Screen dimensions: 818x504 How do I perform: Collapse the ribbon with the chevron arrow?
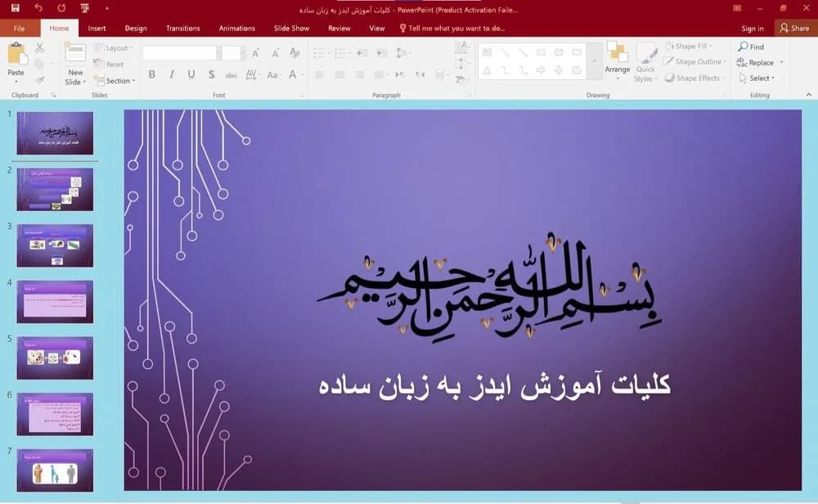click(809, 95)
